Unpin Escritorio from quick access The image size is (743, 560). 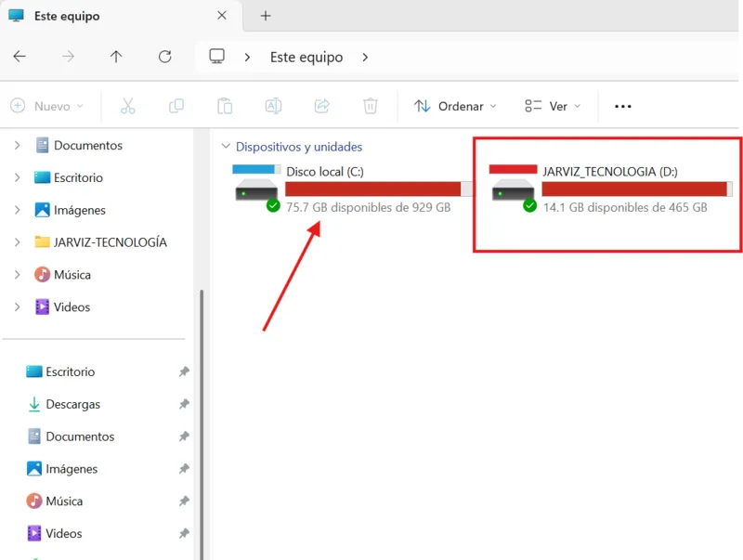[x=184, y=371]
